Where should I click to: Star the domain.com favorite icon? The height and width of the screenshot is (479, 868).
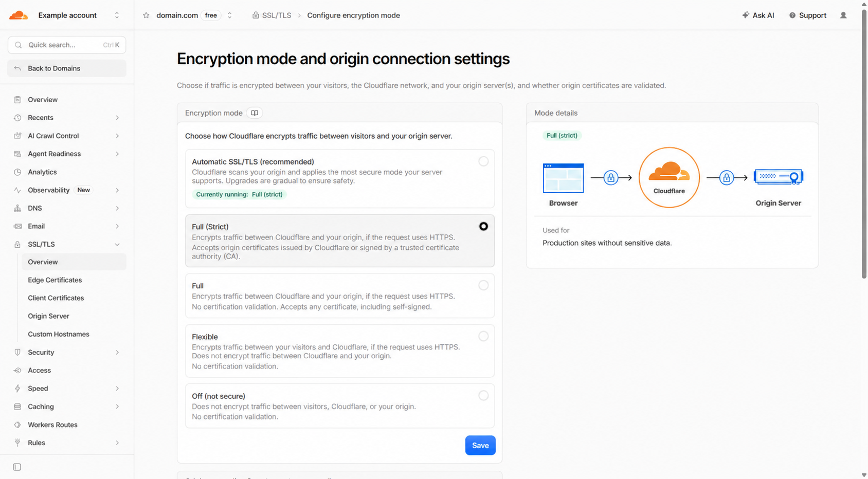[146, 15]
